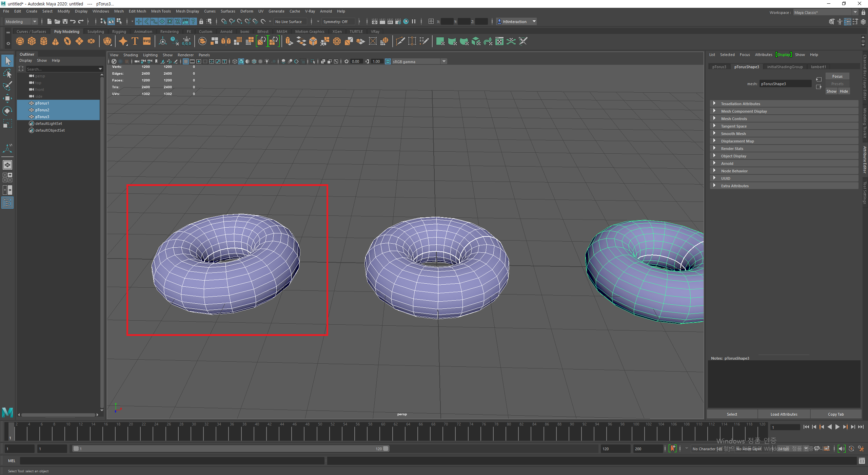This screenshot has width=868, height=475.
Task: Open the Mesh Tools menu
Action: coord(161,11)
